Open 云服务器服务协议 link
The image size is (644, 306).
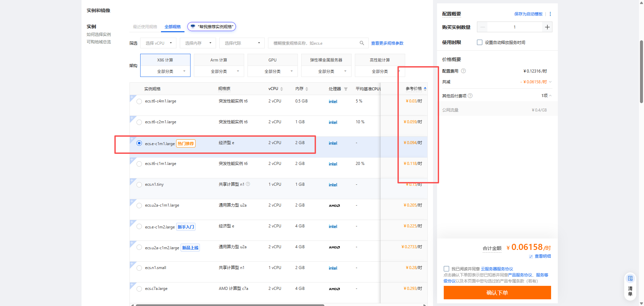click(497, 269)
